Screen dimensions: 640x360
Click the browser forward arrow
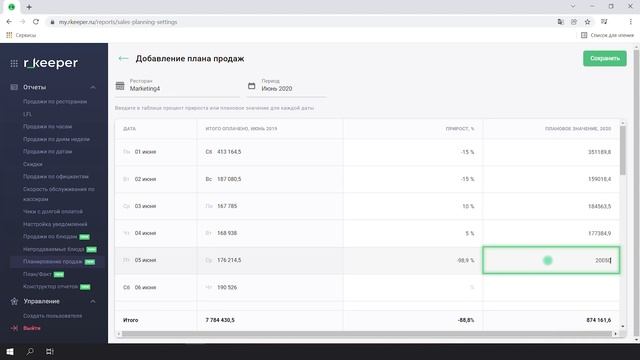(x=22, y=22)
